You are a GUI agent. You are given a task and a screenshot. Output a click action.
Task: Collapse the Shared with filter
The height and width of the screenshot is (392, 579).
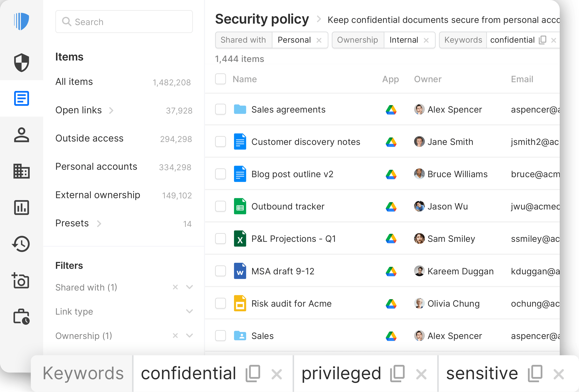(x=190, y=287)
